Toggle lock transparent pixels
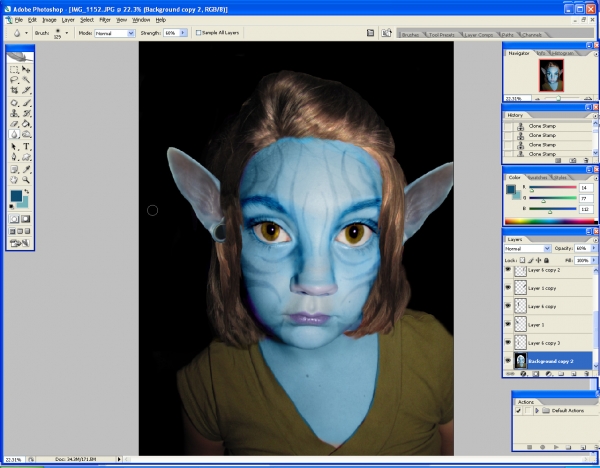Image resolution: width=600 pixels, height=468 pixels. point(522,260)
